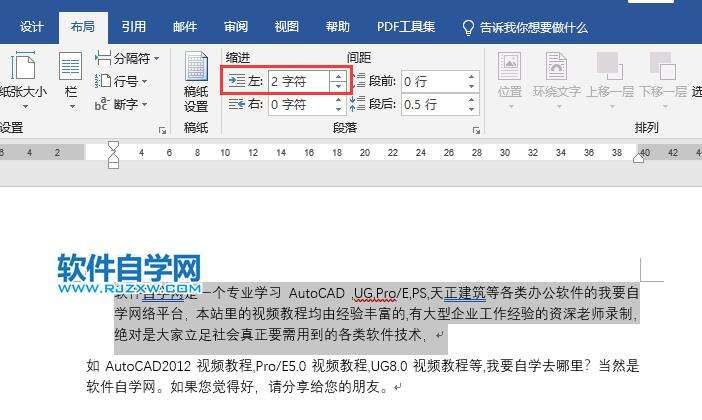Decrease 段后 spacing with down arrow

[x=471, y=109]
